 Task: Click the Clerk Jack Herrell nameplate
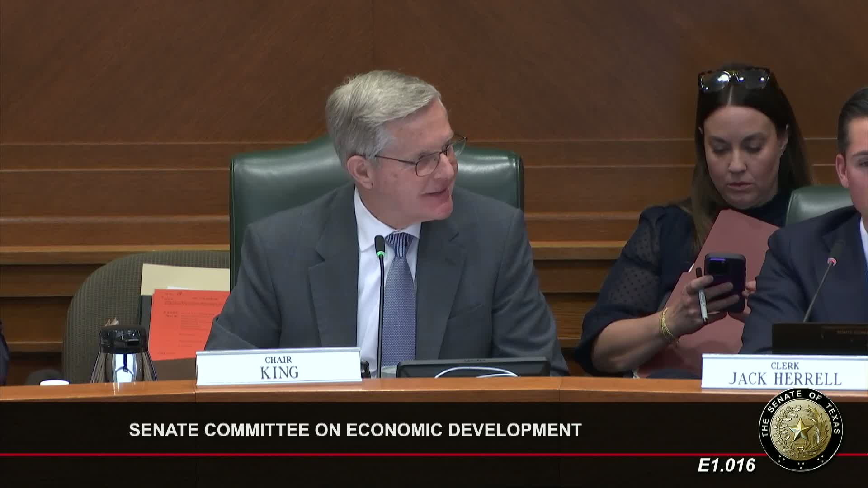785,373
